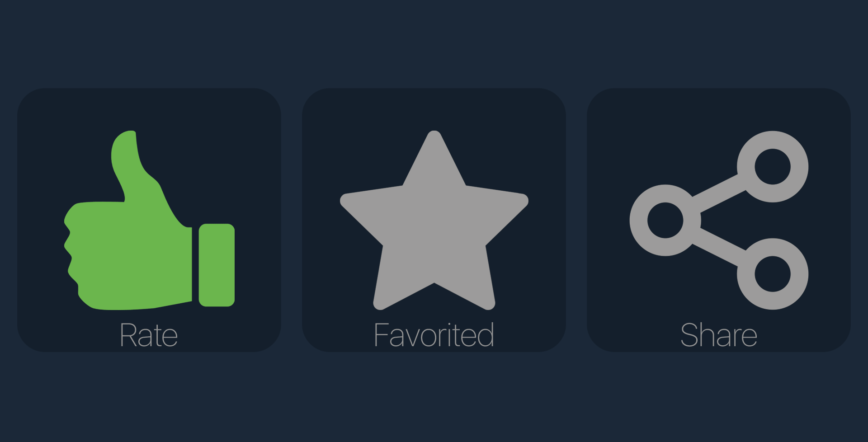Click the green cuff of the thumbs-up

coord(217,265)
